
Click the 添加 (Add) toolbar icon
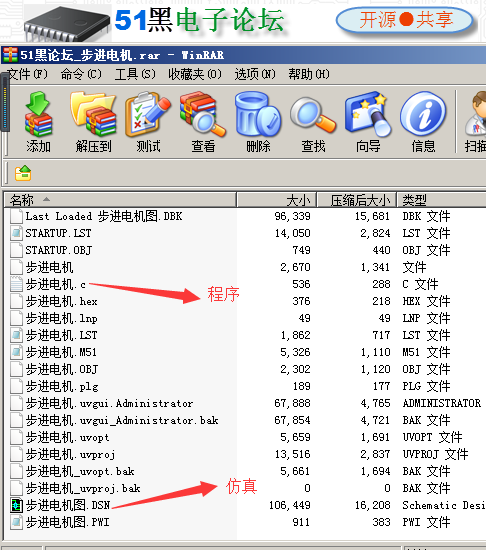pos(39,121)
